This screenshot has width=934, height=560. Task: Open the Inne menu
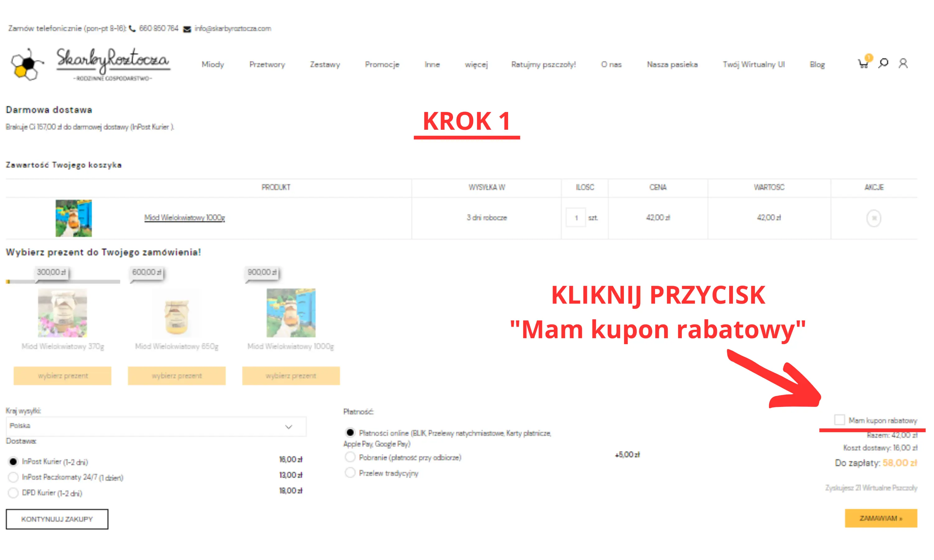432,64
